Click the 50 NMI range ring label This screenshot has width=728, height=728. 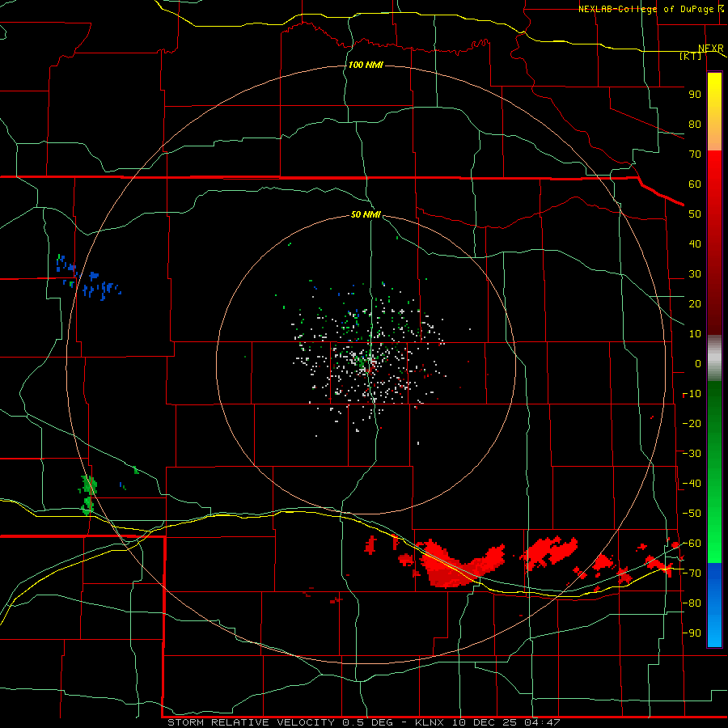[366, 214]
